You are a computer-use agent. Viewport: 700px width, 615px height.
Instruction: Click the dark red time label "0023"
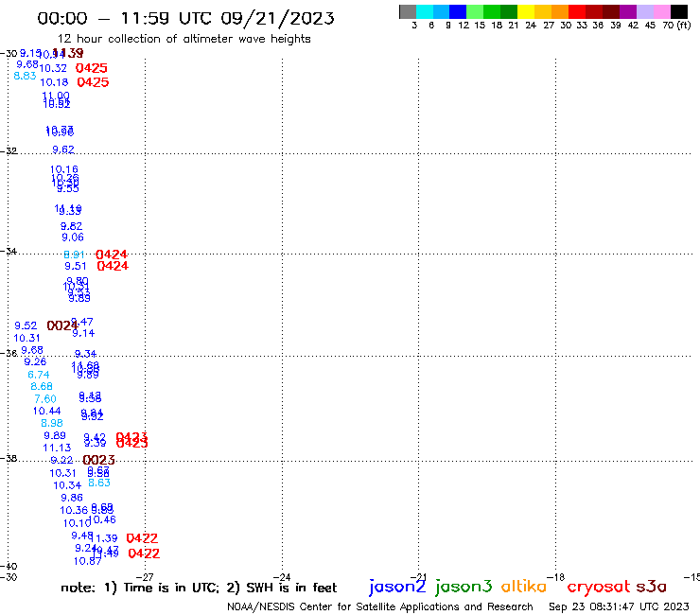point(98,460)
